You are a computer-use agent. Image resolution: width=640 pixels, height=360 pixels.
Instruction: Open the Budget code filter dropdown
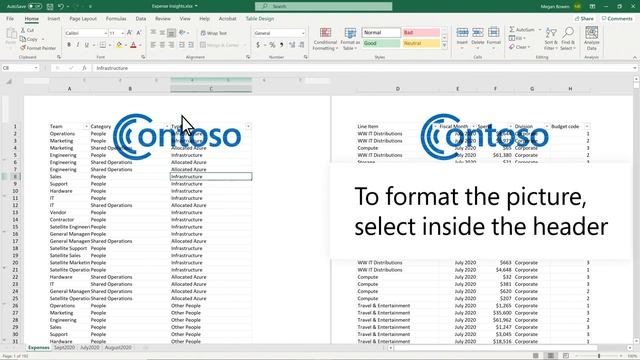(587, 127)
